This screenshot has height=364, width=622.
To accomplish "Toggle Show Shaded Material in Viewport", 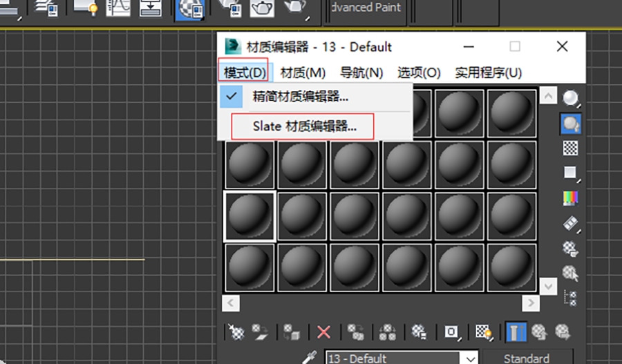I will pyautogui.click(x=484, y=332).
